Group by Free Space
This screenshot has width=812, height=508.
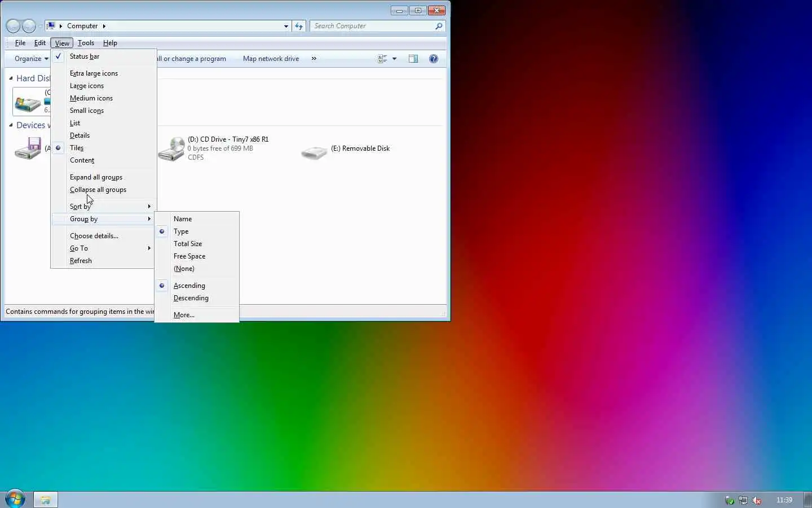click(197, 256)
